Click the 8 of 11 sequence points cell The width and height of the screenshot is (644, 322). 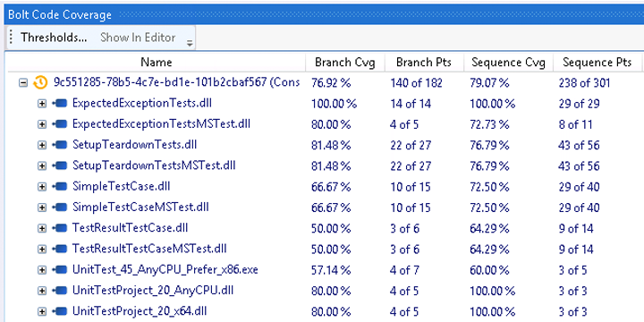[575, 124]
